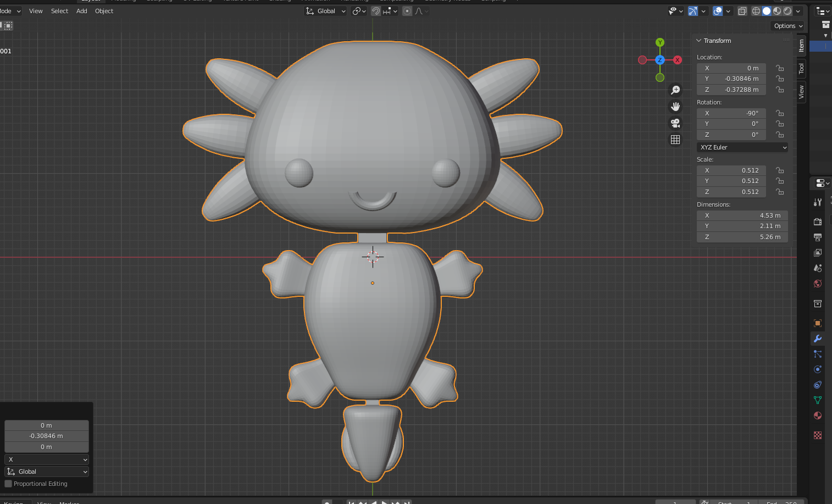Toggle lock on Location X
The height and width of the screenshot is (504, 832).
coord(780,68)
